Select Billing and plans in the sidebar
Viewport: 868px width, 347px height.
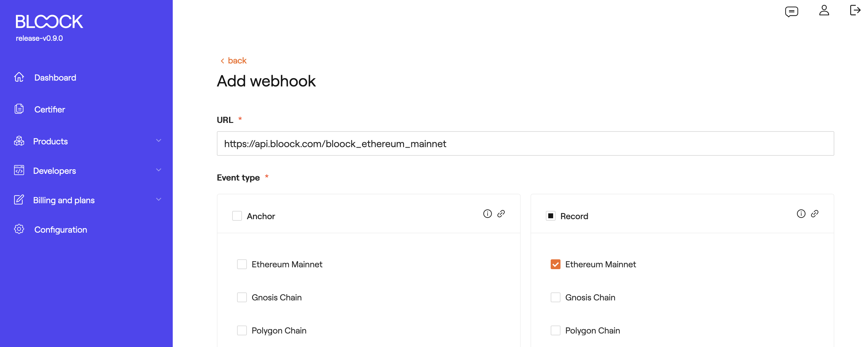[64, 200]
